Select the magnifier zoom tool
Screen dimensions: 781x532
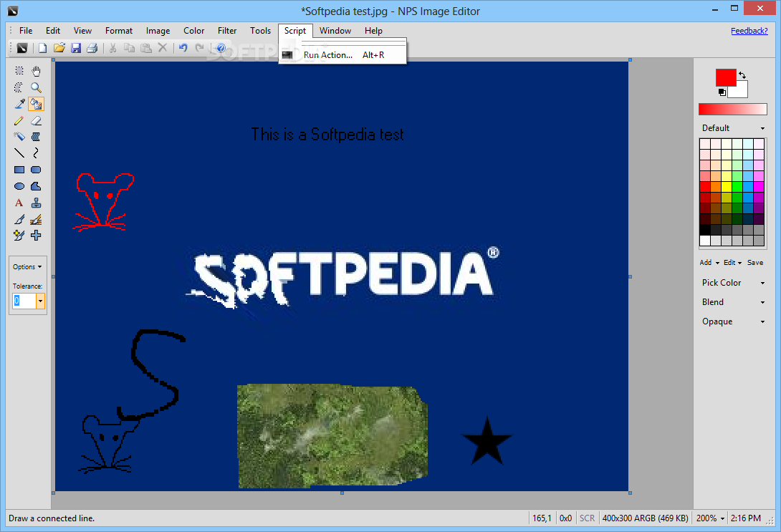pyautogui.click(x=36, y=87)
